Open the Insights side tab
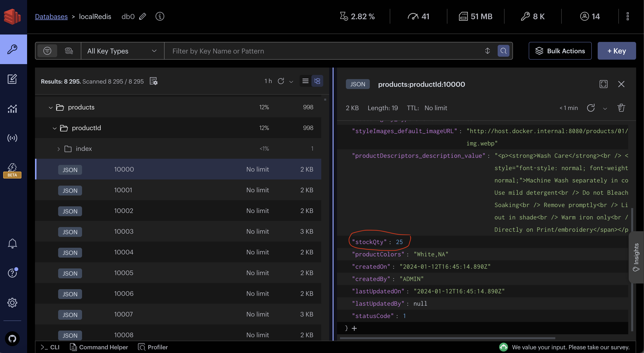This screenshot has width=644, height=353. 636,257
